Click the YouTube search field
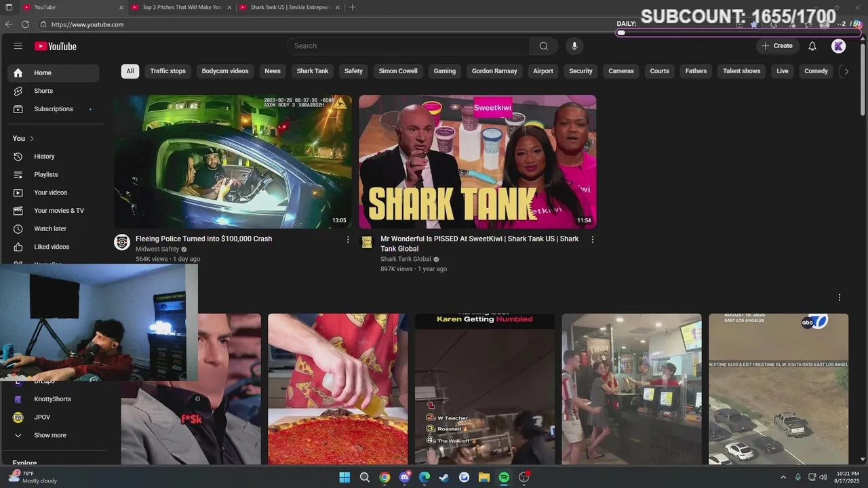 [x=408, y=46]
